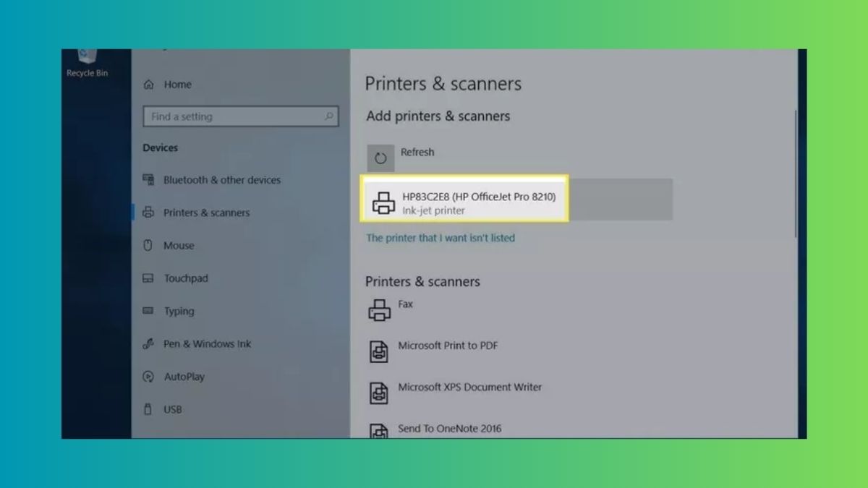Click the Mouse icon in the sidebar
The image size is (868, 488).
[148, 245]
